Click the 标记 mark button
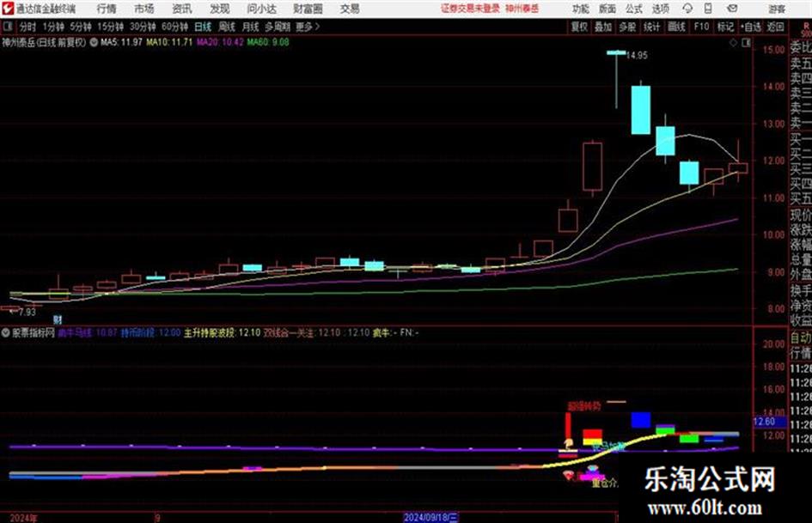This screenshot has height=523, width=812. (725, 27)
